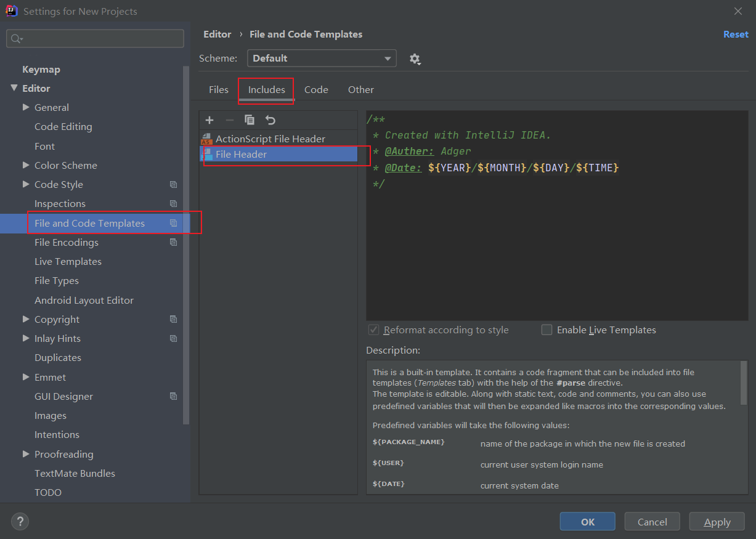
Task: Click inside the template code editor
Action: point(557,216)
